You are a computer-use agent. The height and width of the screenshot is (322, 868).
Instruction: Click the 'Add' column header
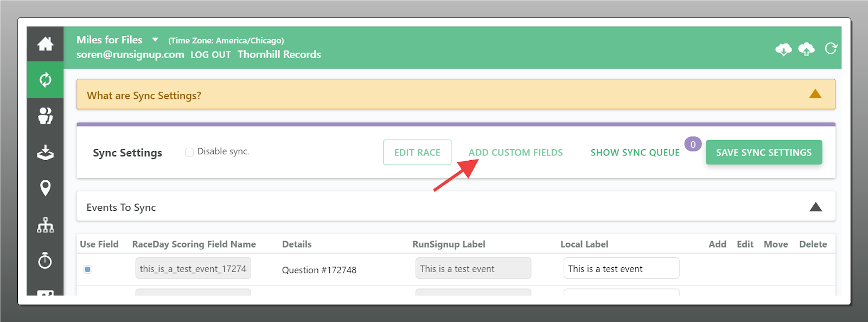(717, 244)
